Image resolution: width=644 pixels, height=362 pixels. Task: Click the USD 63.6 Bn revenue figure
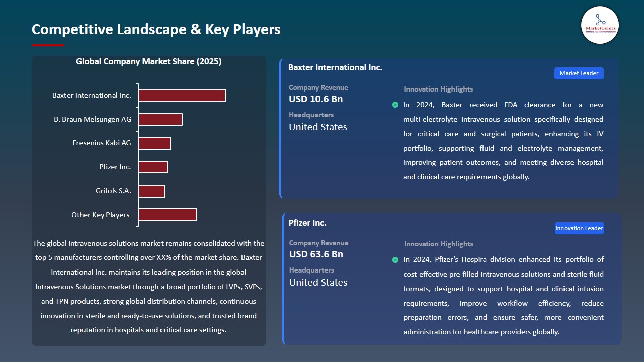tap(315, 254)
